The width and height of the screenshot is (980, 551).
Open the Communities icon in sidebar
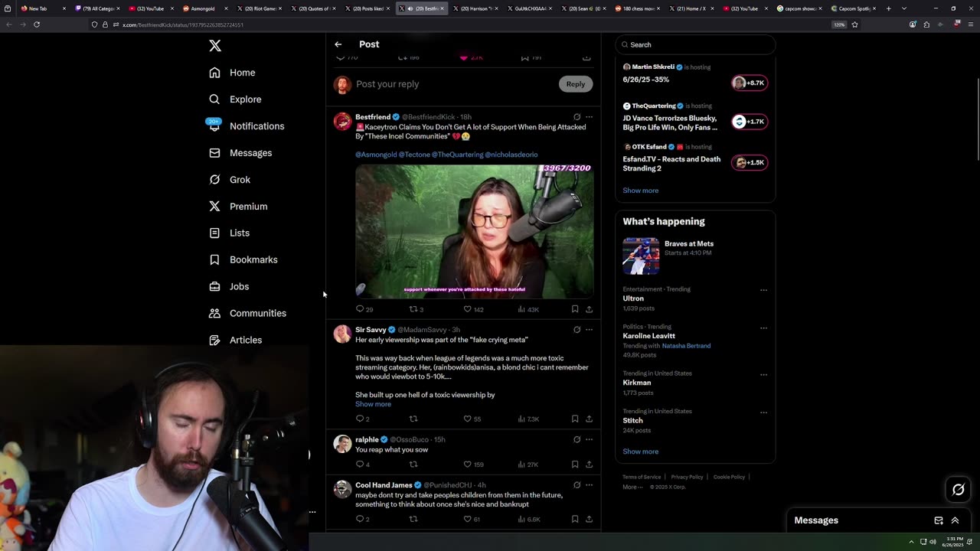click(x=214, y=313)
